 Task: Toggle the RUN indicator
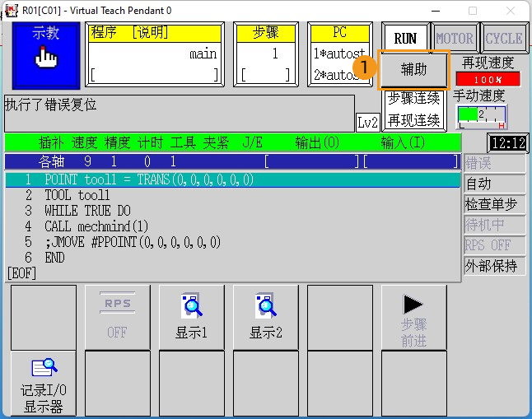click(x=405, y=39)
